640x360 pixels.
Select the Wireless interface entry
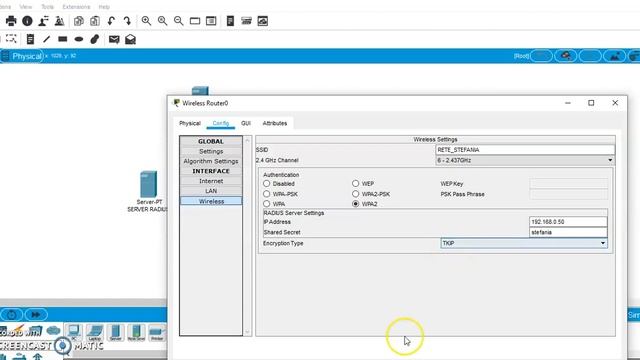tap(211, 201)
